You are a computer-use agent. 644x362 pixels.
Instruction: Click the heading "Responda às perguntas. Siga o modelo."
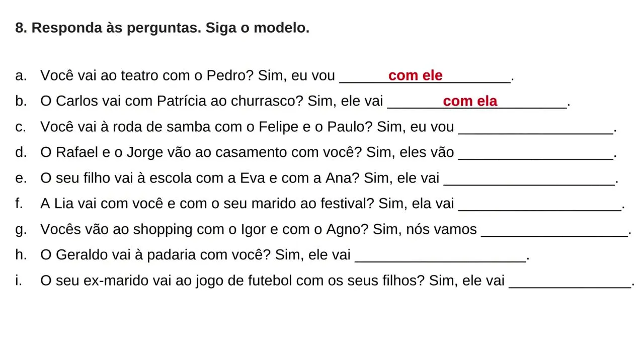(170, 28)
